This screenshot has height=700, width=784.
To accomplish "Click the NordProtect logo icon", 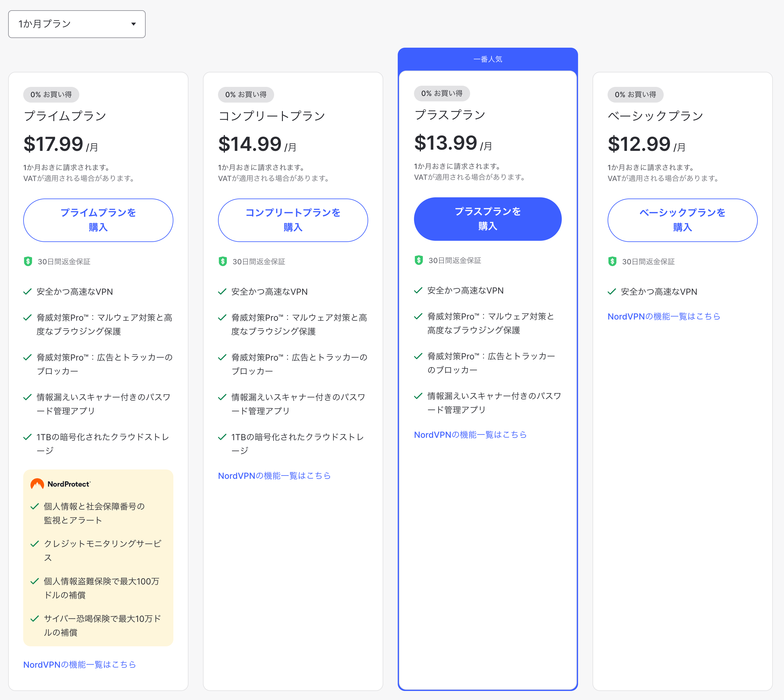I will (x=37, y=484).
